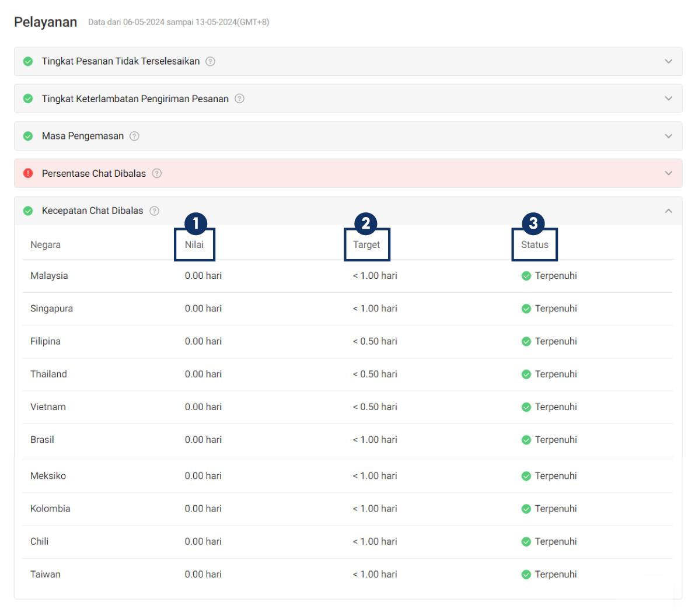Click the Target column header

point(366,244)
